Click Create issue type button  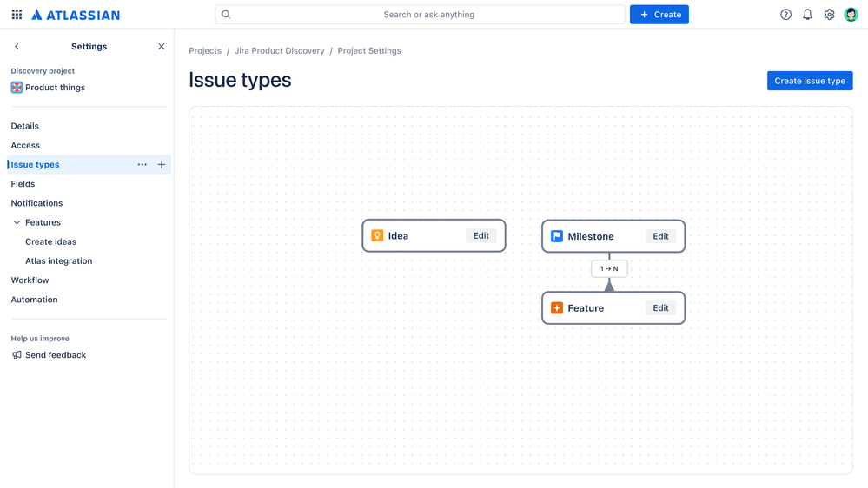(x=810, y=81)
